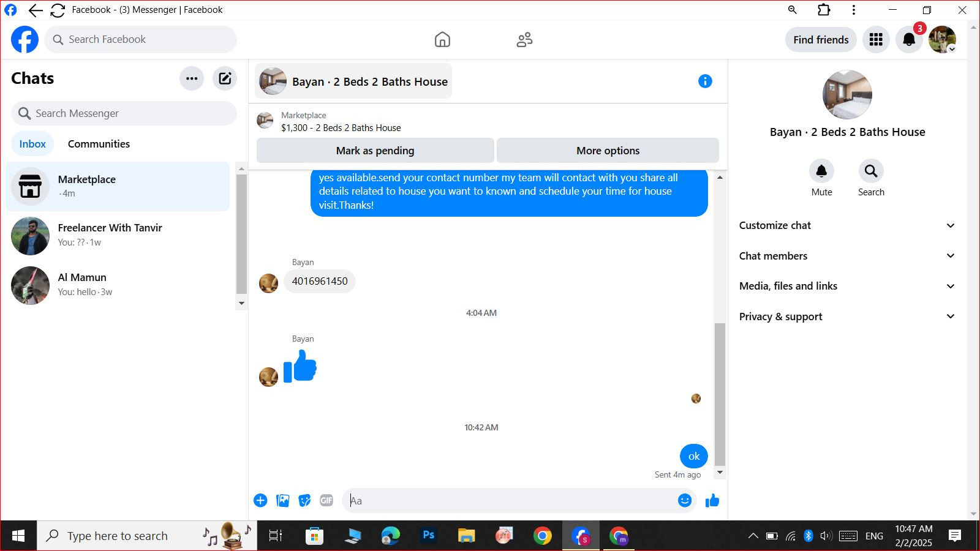Image resolution: width=980 pixels, height=551 pixels.
Task: Open Freelancer With Tanvir chat
Action: 118,236
